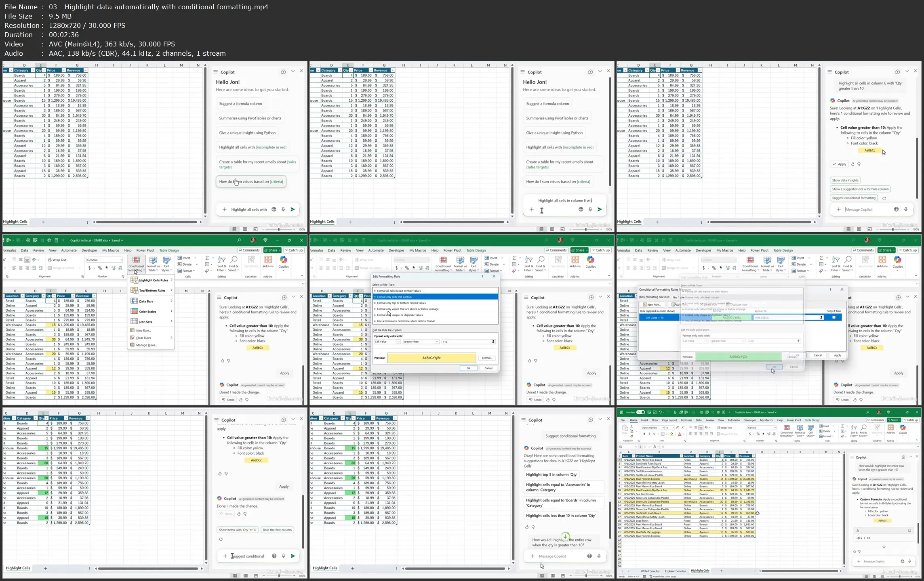Expand the Highlight Cells Rules submenu
924x581 pixels.
(153, 280)
